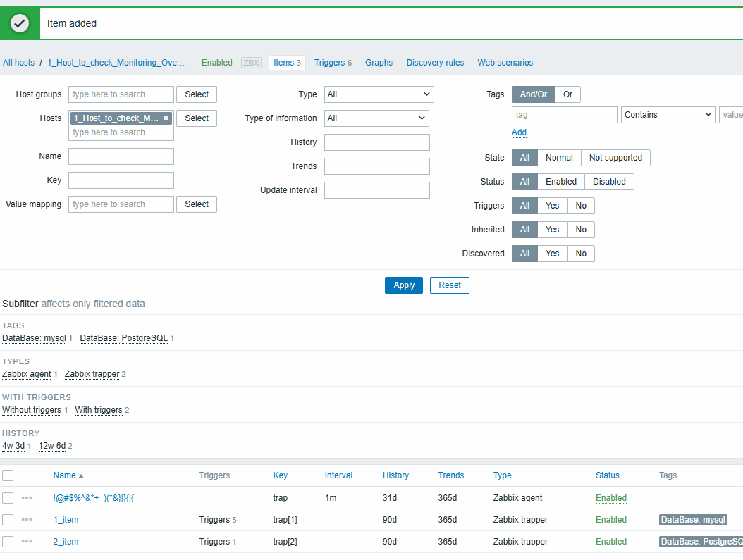
Task: Choose Disabled in Status filter
Action: click(x=608, y=182)
